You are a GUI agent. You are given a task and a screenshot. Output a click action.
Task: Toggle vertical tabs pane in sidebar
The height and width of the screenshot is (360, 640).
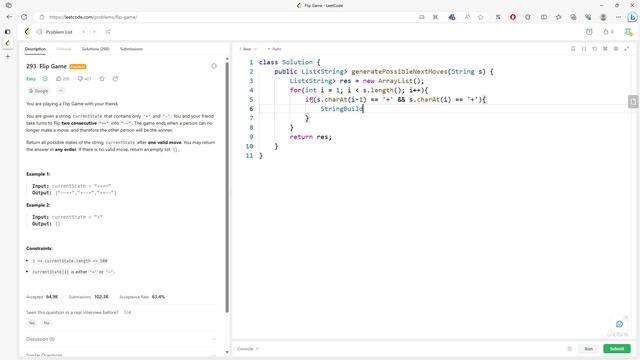click(8, 31)
